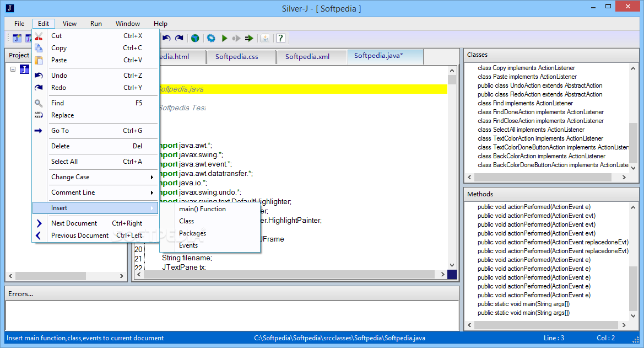Click the blue gear compile icon
The height and width of the screenshot is (348, 644).
coord(211,38)
